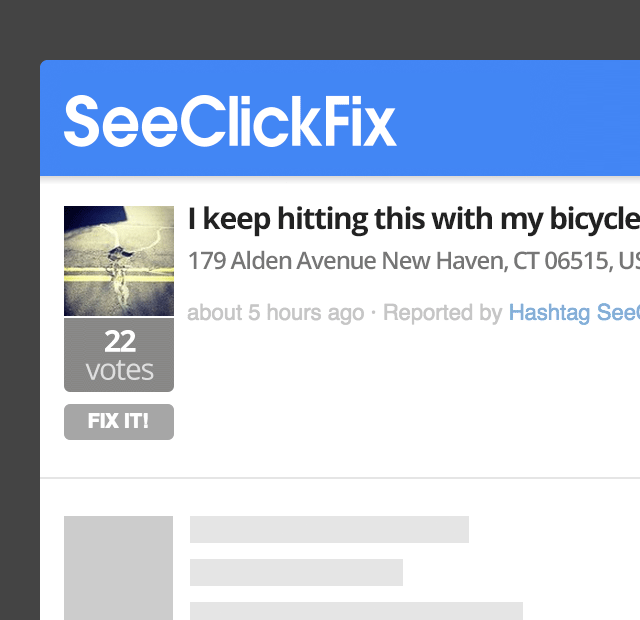Viewport: 640px width, 620px height.
Task: Open the pothole photo thumbnail
Action: click(119, 261)
